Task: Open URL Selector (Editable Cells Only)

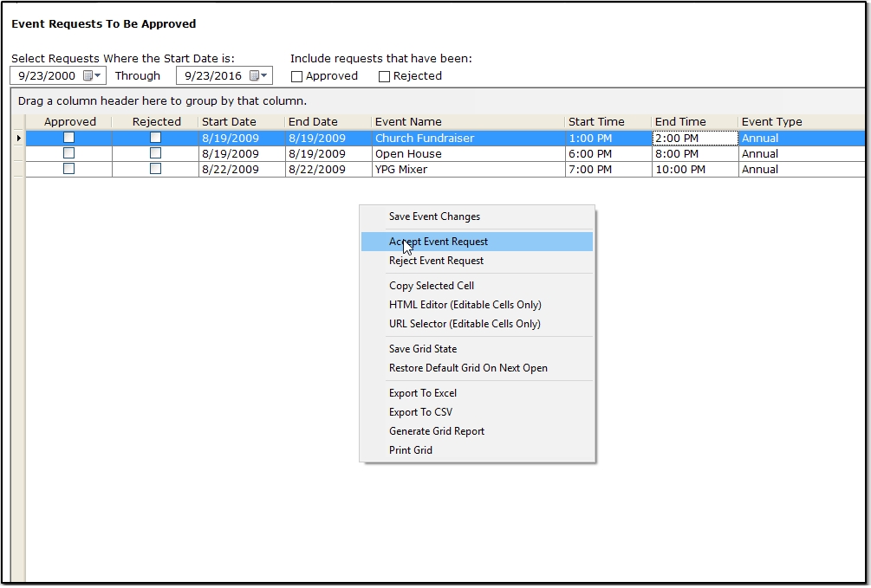Action: pyautogui.click(x=478, y=324)
